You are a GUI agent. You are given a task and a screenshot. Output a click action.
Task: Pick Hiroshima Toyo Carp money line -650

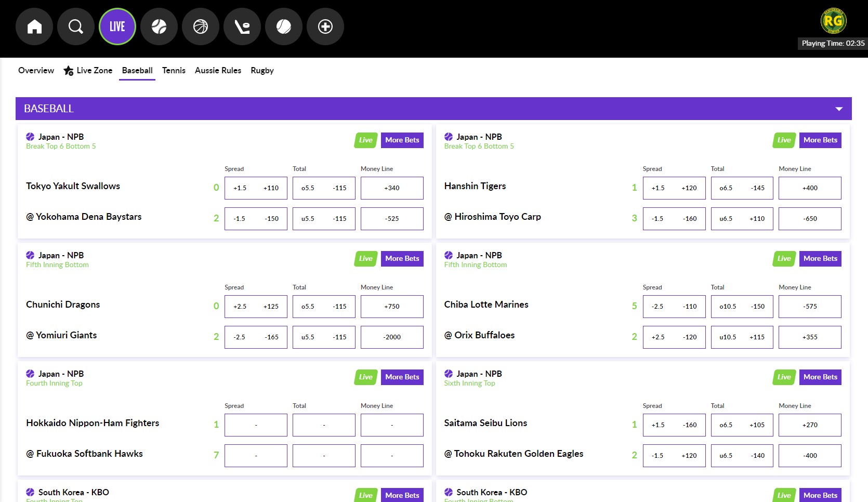pyautogui.click(x=810, y=219)
